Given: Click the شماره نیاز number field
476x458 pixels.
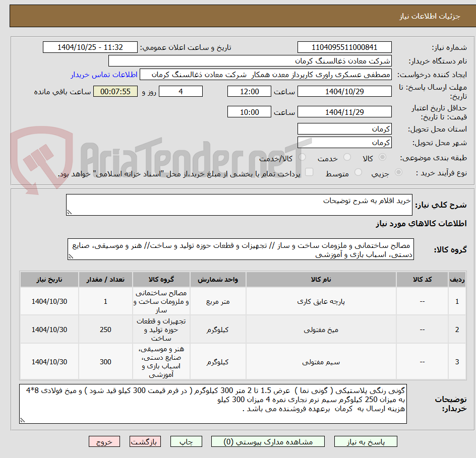Looking at the screenshot, I should pos(344,47).
